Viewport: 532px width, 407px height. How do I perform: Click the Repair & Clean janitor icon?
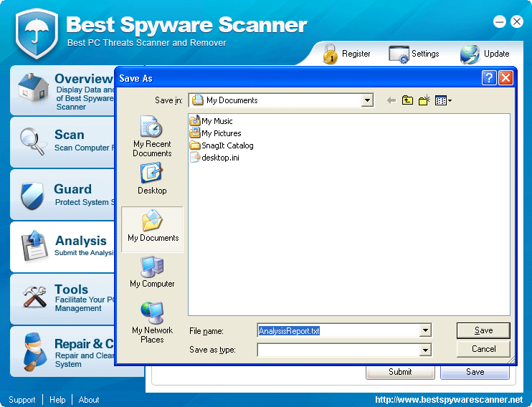point(35,351)
